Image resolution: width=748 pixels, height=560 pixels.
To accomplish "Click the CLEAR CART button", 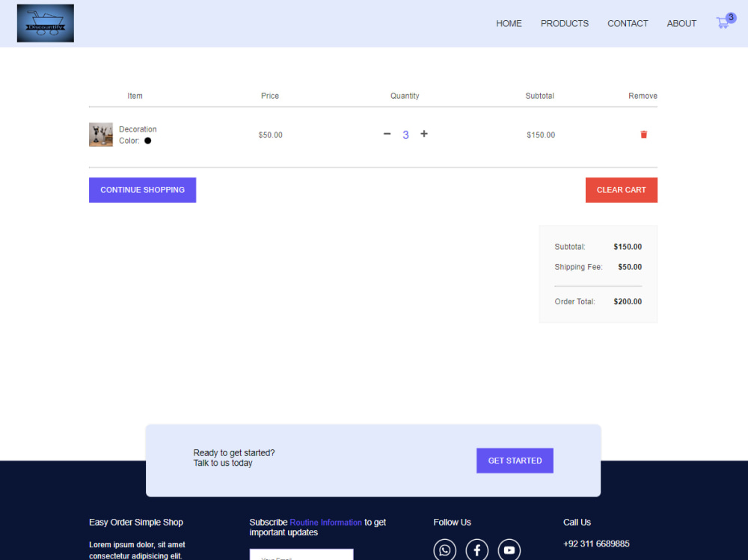I will [621, 190].
